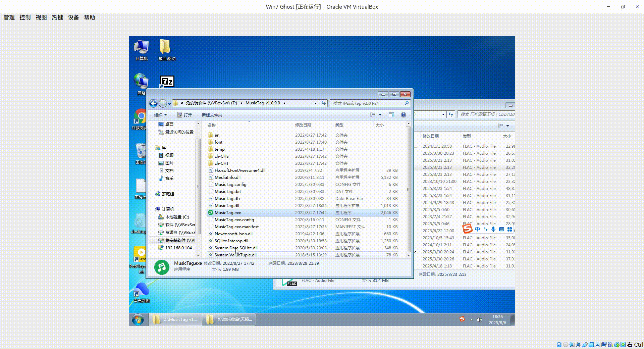This screenshot has height=349, width=644.
Task: Open the 管理 menu in VirtualBox
Action: pyautogui.click(x=9, y=17)
